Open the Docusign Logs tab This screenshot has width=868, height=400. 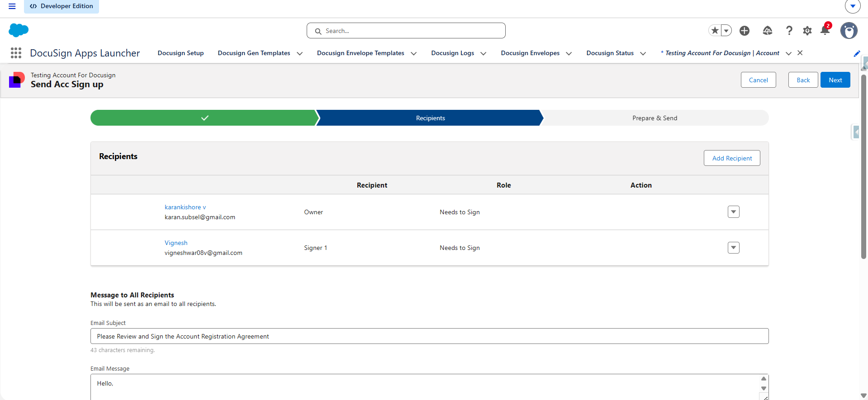tap(452, 53)
